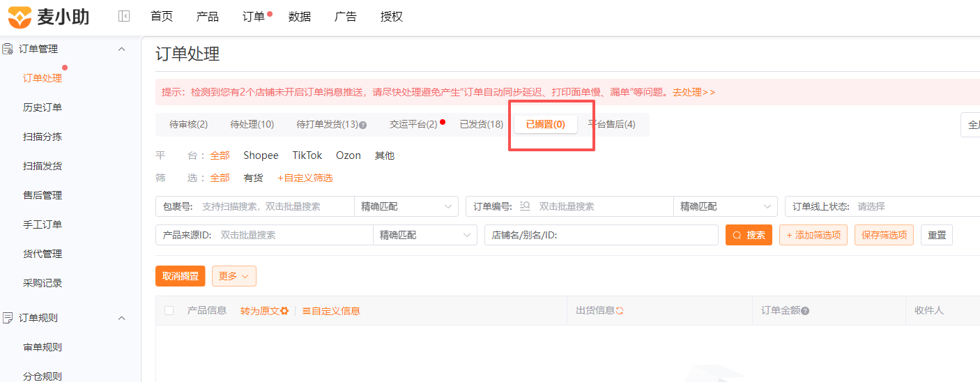Focus the 包裹号 search input
This screenshot has width=980, height=382.
tap(275, 206)
